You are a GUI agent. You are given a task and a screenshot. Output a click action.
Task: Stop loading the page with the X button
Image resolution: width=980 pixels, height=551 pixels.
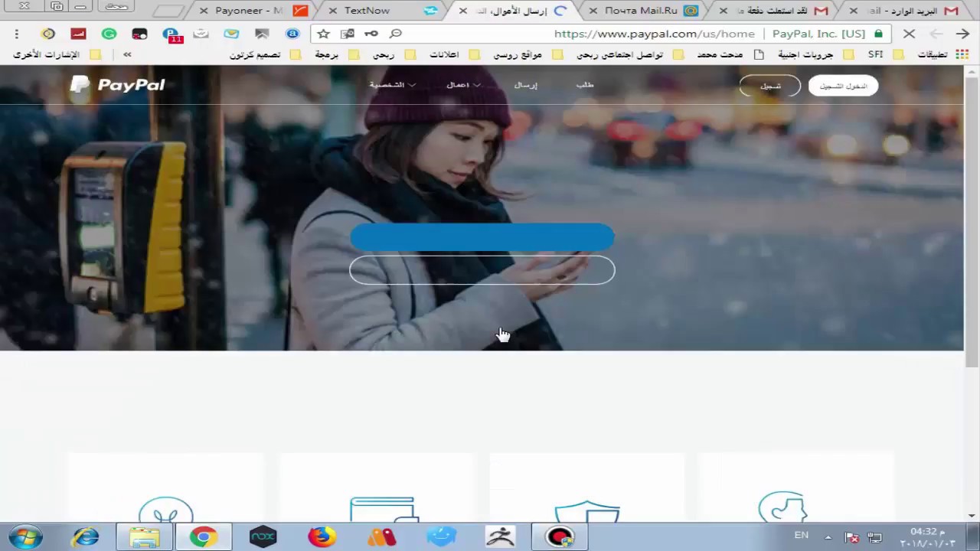pyautogui.click(x=909, y=34)
